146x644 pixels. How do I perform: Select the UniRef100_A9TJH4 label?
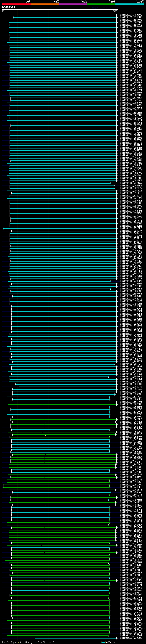coord(131,35)
